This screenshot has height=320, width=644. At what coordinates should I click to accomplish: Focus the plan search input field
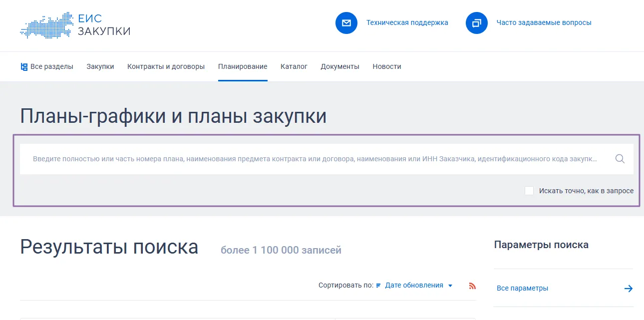pyautogui.click(x=315, y=159)
